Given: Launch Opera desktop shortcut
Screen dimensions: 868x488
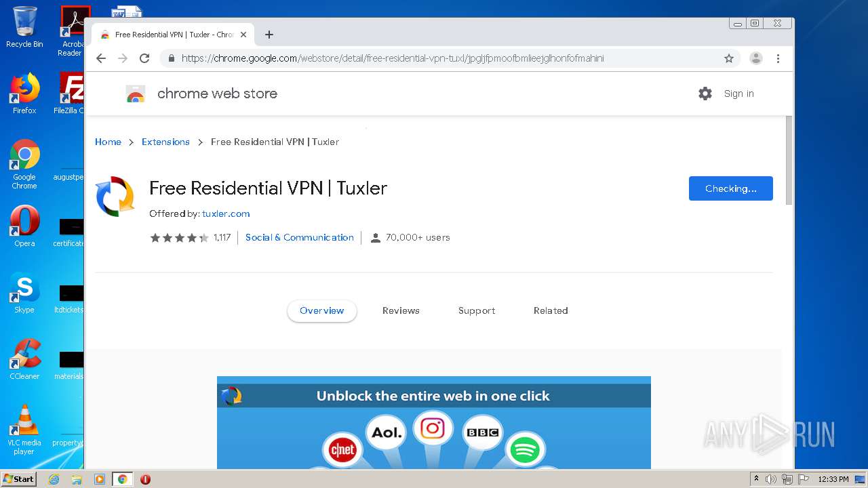Looking at the screenshot, I should point(24,227).
